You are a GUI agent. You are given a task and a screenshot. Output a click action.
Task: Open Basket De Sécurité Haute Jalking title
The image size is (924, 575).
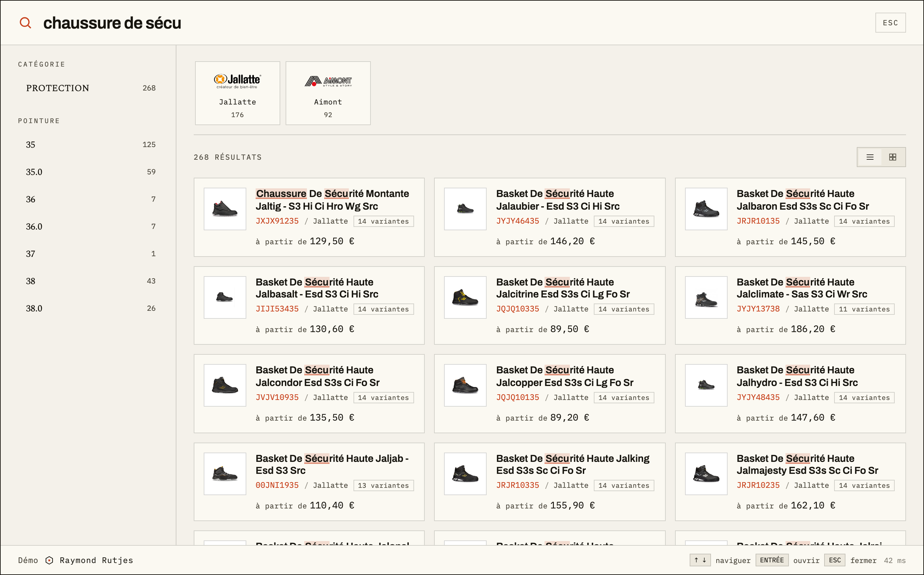pyautogui.click(x=573, y=464)
